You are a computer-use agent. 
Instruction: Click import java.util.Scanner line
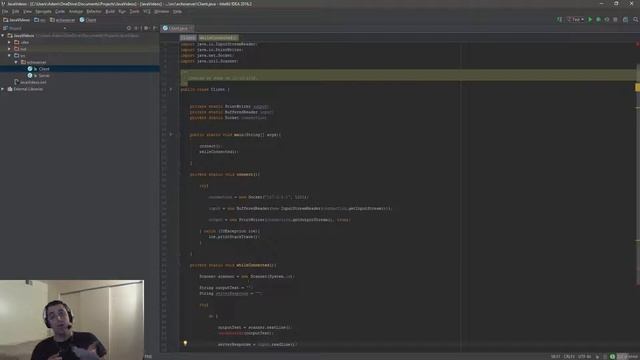tap(209, 61)
